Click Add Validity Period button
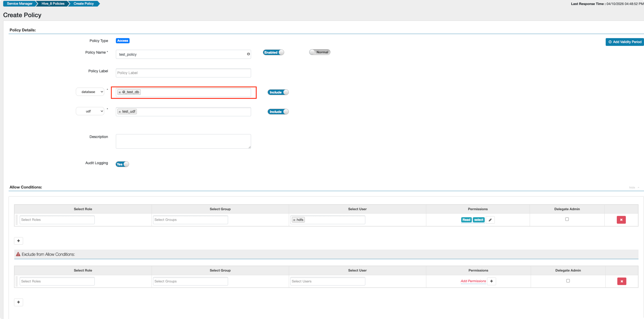Viewport: 644px width, 319px height. pos(624,42)
